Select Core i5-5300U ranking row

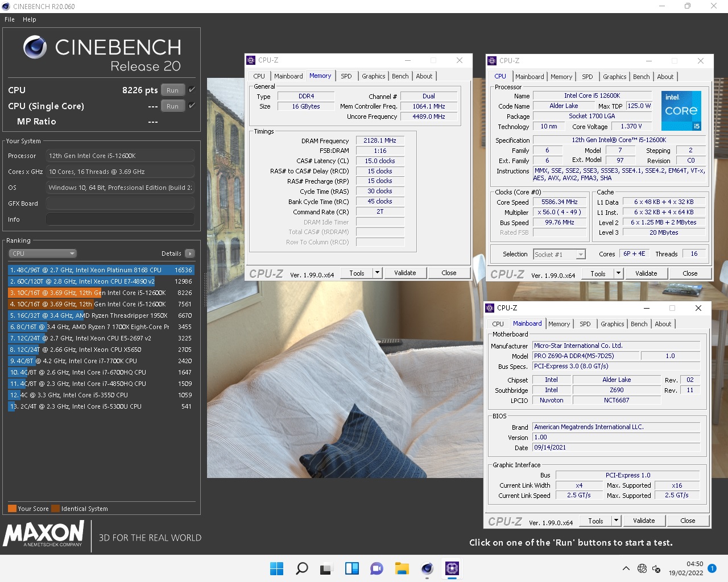click(x=101, y=406)
